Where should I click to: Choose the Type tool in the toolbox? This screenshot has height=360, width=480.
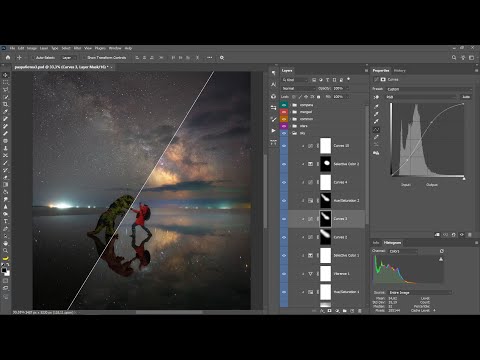click(x=5, y=221)
